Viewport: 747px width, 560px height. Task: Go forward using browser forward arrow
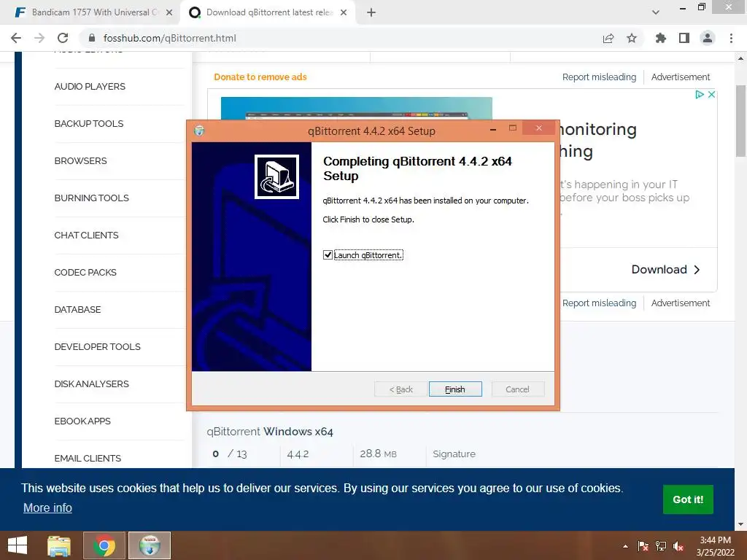pyautogui.click(x=39, y=38)
